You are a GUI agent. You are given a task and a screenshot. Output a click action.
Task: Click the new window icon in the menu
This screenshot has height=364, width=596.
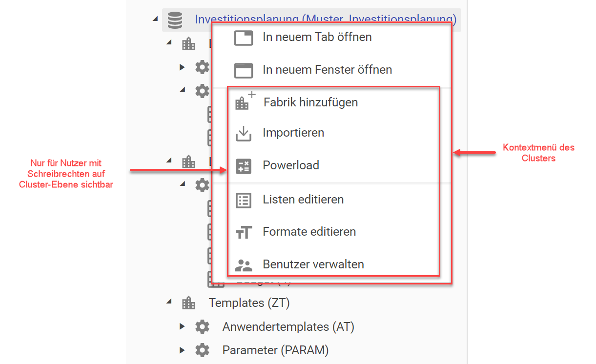(243, 69)
